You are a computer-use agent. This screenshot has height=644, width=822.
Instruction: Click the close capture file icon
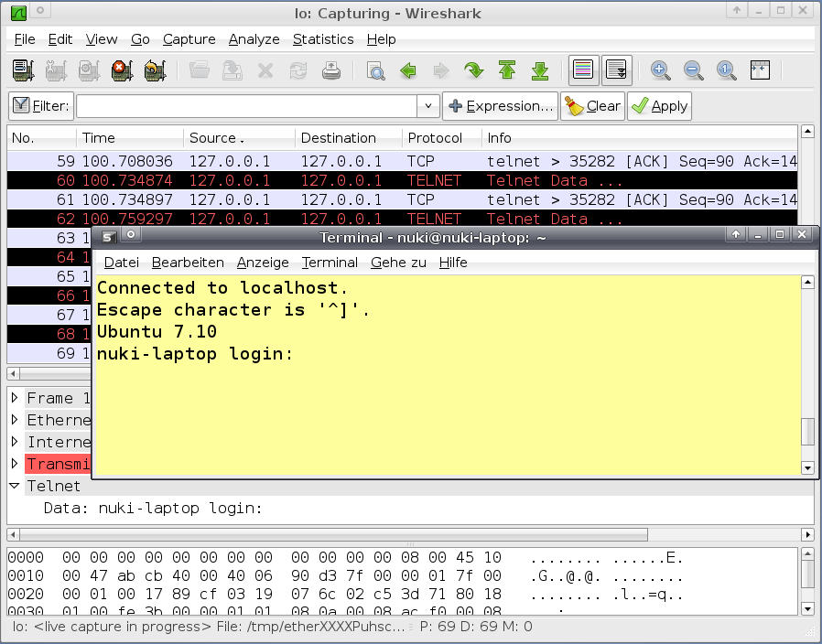pyautogui.click(x=265, y=70)
